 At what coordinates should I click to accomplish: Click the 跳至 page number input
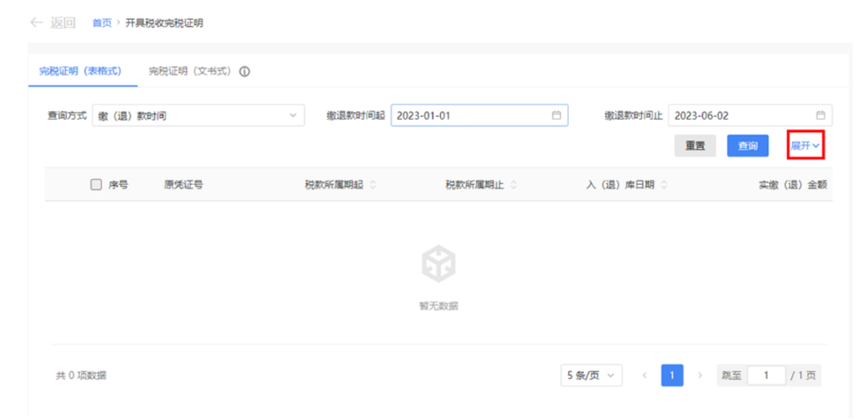click(x=766, y=375)
